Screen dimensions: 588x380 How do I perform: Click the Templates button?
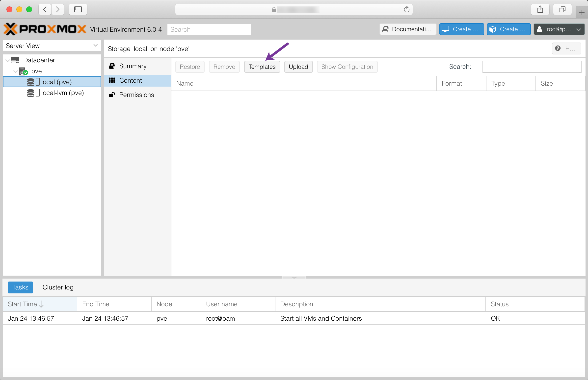pyautogui.click(x=262, y=67)
